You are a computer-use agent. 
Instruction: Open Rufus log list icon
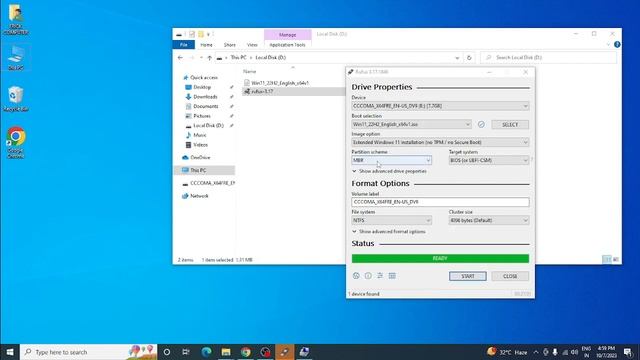392,276
